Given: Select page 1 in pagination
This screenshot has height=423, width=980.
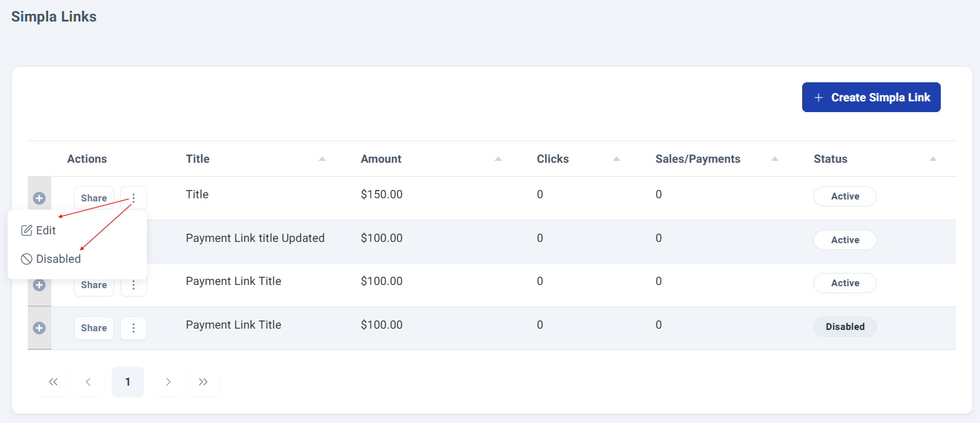Looking at the screenshot, I should (128, 382).
